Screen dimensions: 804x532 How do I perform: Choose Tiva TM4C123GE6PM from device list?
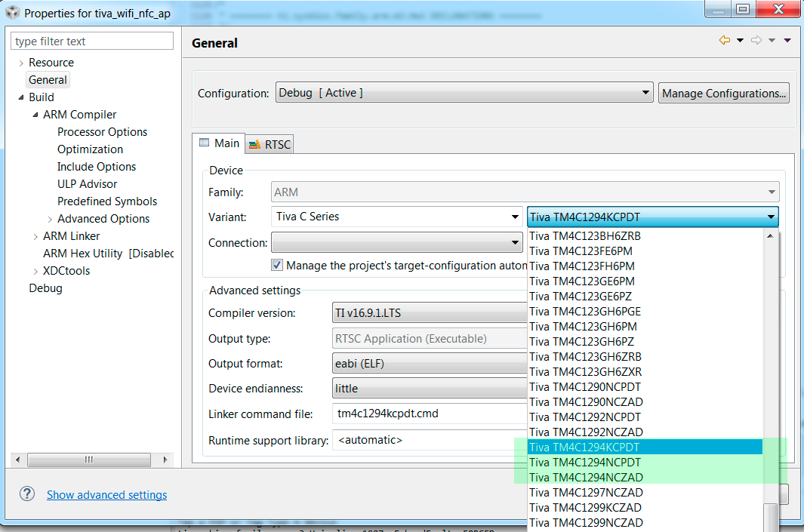tap(645, 281)
